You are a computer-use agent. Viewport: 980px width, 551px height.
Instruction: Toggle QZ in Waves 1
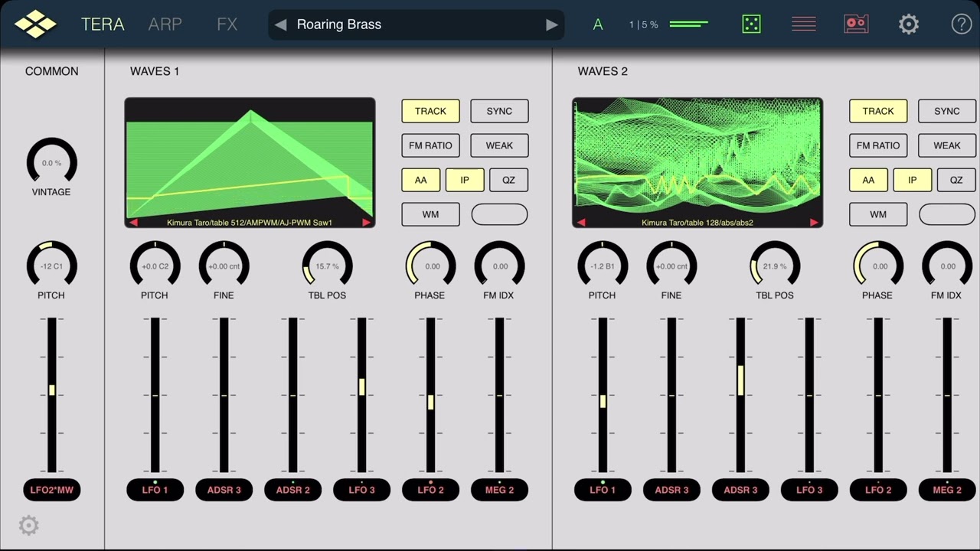pyautogui.click(x=508, y=180)
